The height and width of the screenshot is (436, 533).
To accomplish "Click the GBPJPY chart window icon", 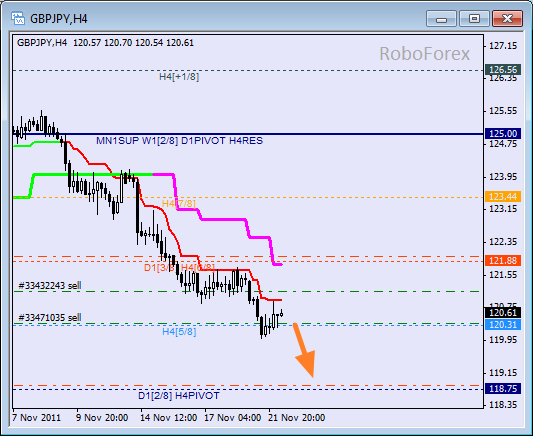I will coord(18,18).
